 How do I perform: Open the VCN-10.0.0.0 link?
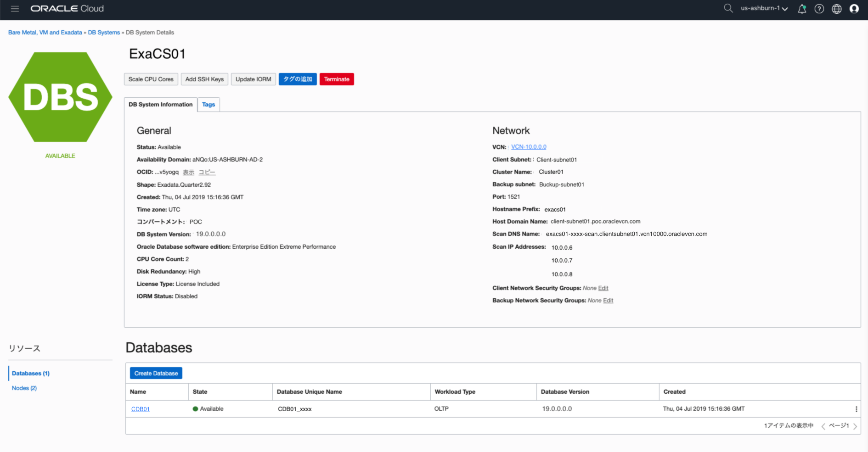(529, 147)
